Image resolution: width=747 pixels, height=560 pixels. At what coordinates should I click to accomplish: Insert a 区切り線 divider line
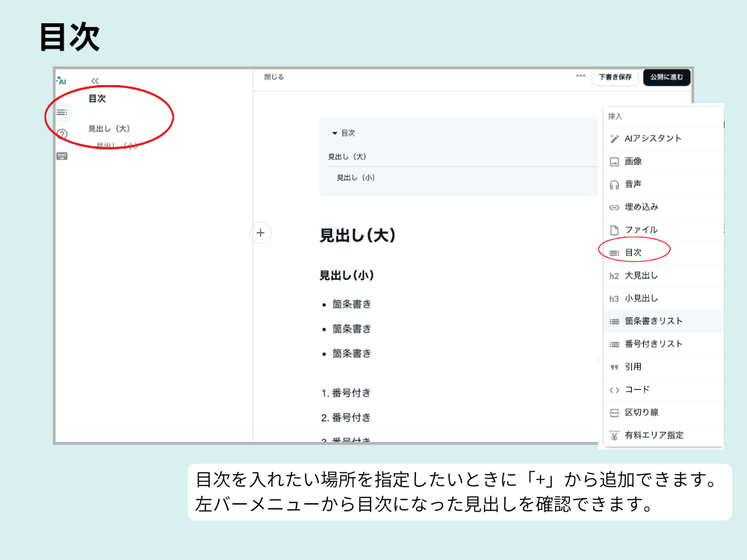[x=657, y=411]
